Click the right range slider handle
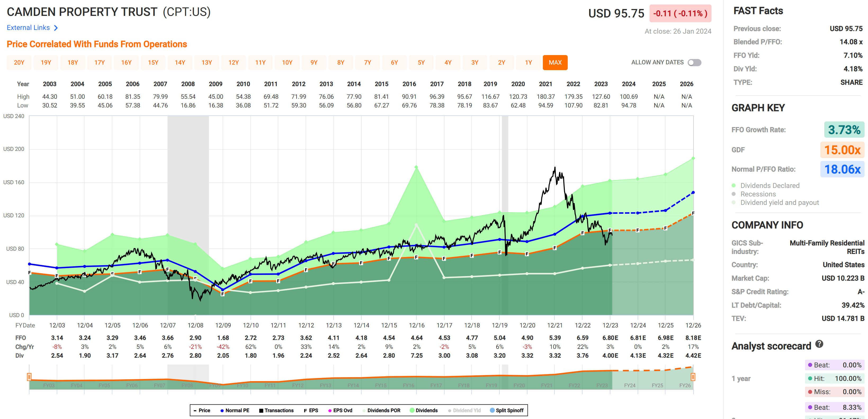 tap(693, 377)
